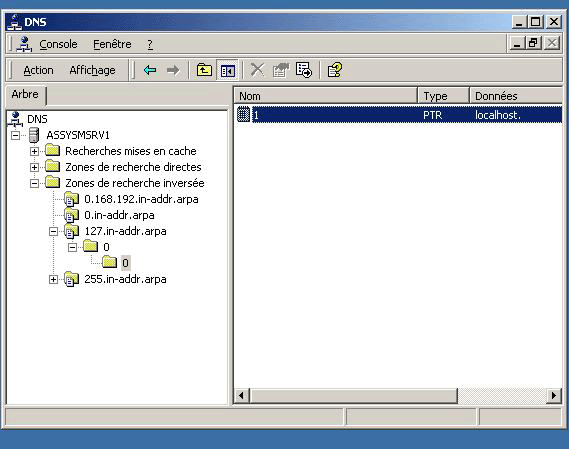Toggle the Show/Hide console tree icon
The height and width of the screenshot is (449, 569).
(x=228, y=70)
